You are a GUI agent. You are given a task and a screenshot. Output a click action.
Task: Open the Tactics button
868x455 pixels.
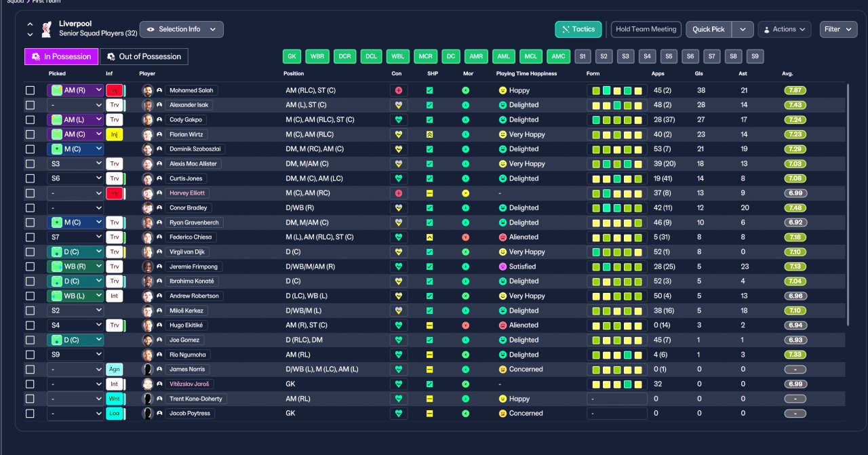578,29
